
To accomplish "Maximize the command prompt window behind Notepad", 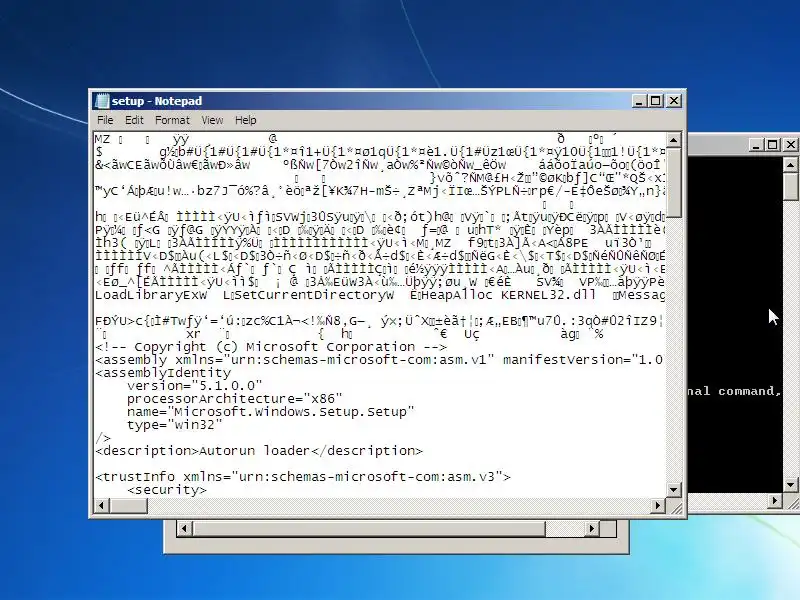I will tap(772, 145).
